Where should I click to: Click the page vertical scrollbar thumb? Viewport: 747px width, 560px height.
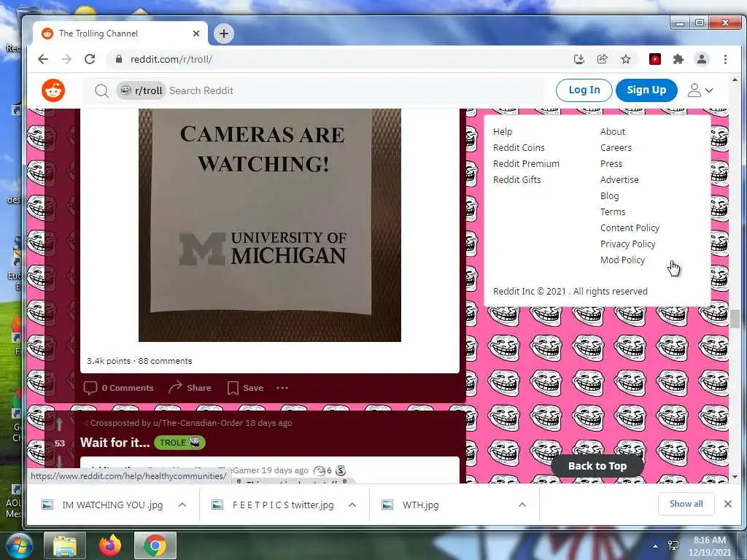pyautogui.click(x=735, y=319)
